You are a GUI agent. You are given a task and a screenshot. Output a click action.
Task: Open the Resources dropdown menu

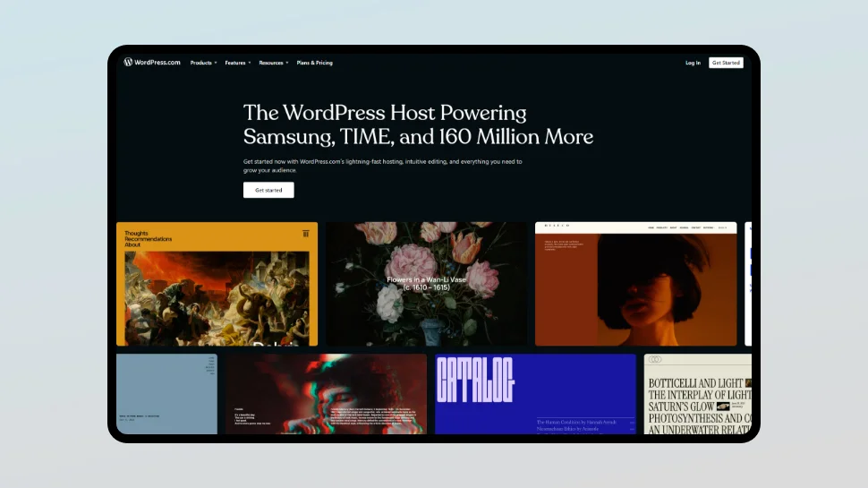tap(274, 63)
